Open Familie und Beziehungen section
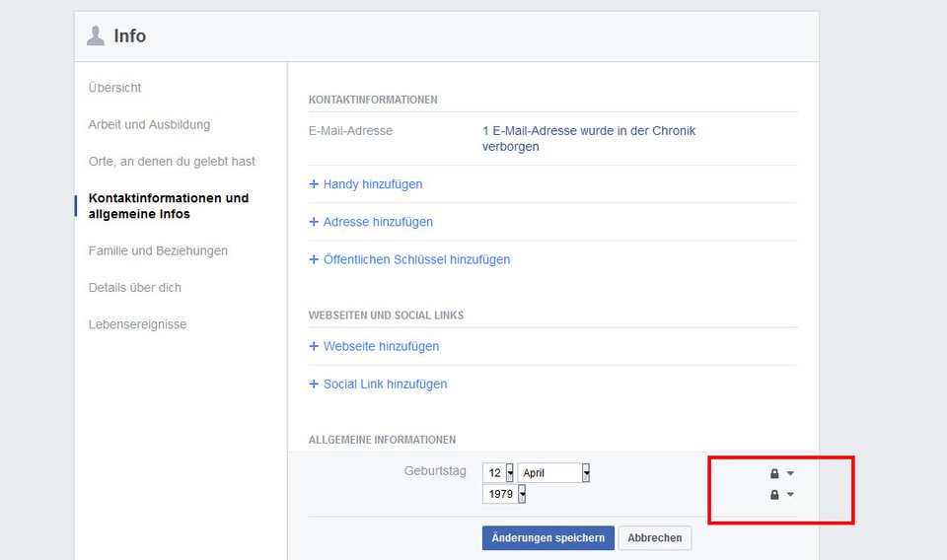The width and height of the screenshot is (947, 560). pos(158,250)
